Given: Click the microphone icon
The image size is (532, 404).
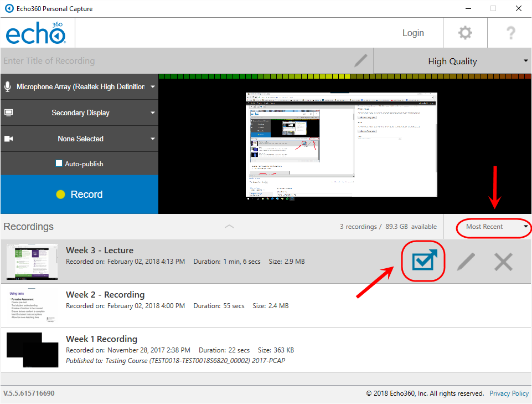Looking at the screenshot, I should point(8,86).
